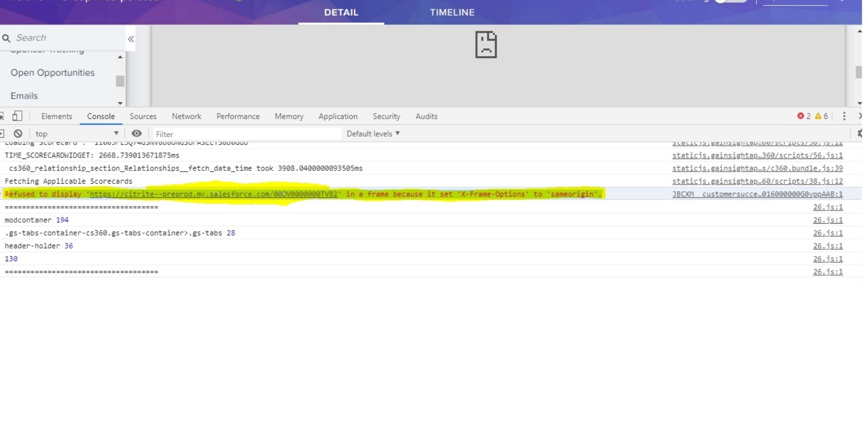The width and height of the screenshot is (868, 437).
Task: Click the page scrollbar down arrow
Action: click(x=859, y=103)
